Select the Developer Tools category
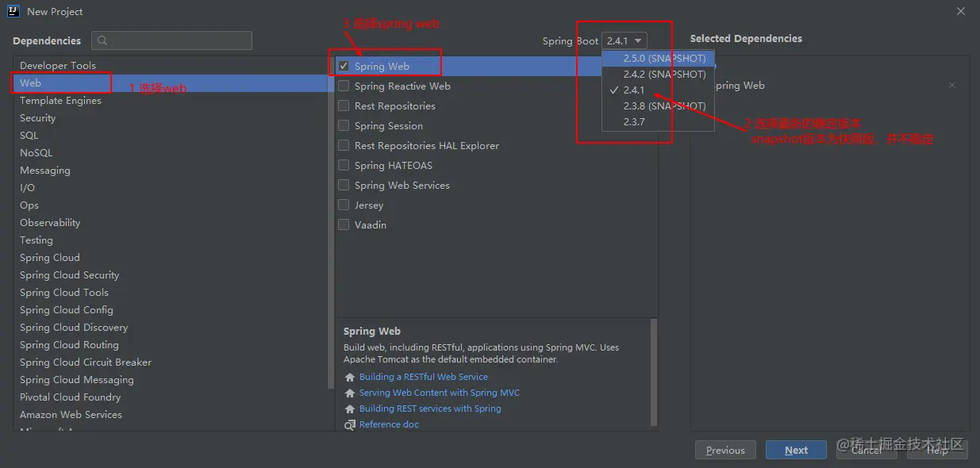 click(x=171, y=66)
